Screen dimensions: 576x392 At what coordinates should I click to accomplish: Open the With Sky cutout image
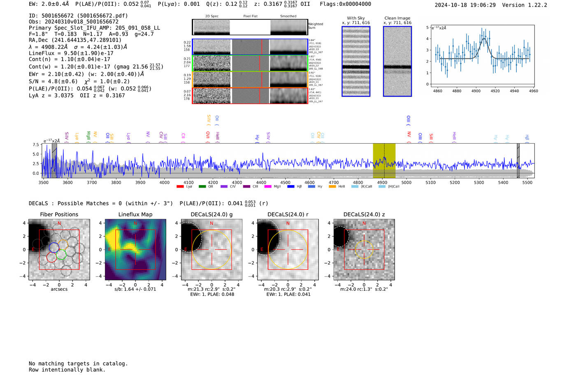tap(356, 61)
